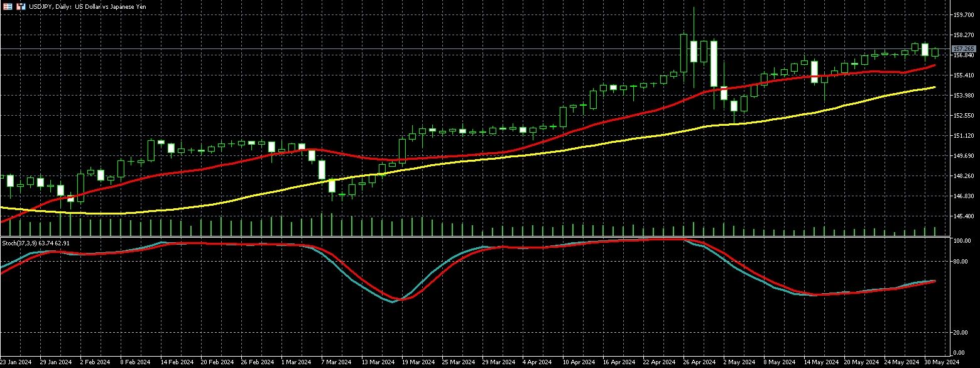This screenshot has width=980, height=368.
Task: Click the 153.980 price level
Action: pos(963,96)
